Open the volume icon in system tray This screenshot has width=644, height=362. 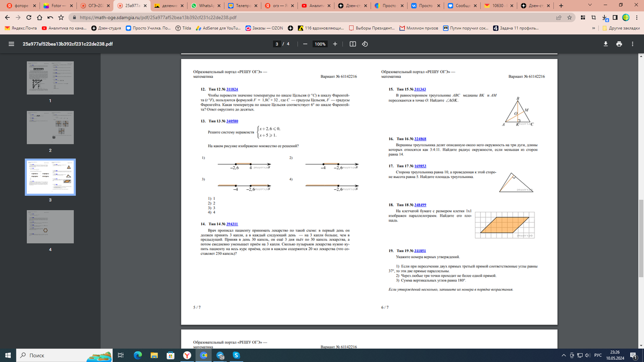pos(587,356)
